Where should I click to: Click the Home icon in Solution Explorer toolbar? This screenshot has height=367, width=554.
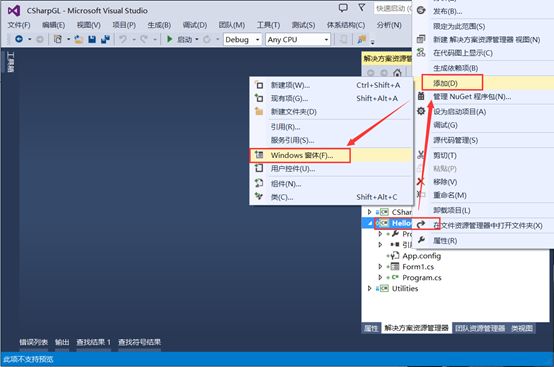pyautogui.click(x=397, y=73)
